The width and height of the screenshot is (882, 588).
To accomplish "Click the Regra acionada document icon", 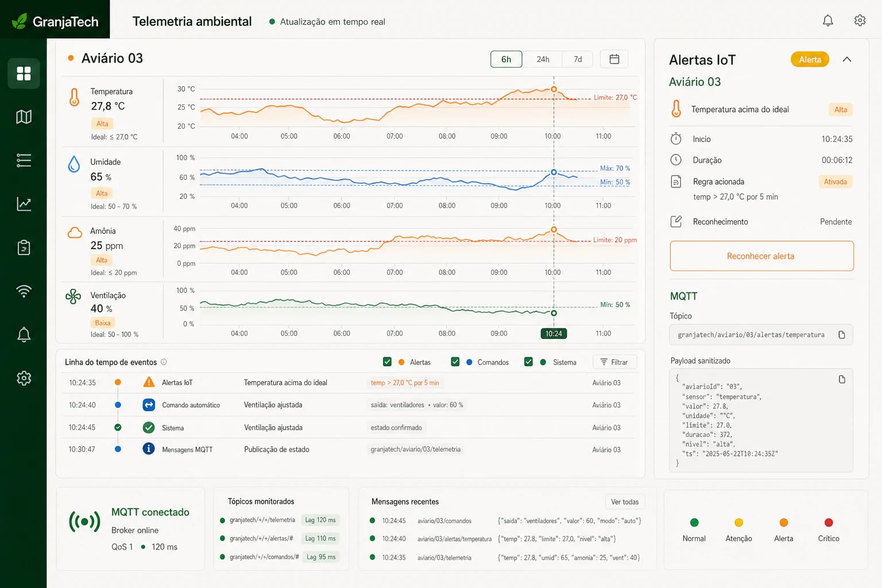I will click(676, 181).
